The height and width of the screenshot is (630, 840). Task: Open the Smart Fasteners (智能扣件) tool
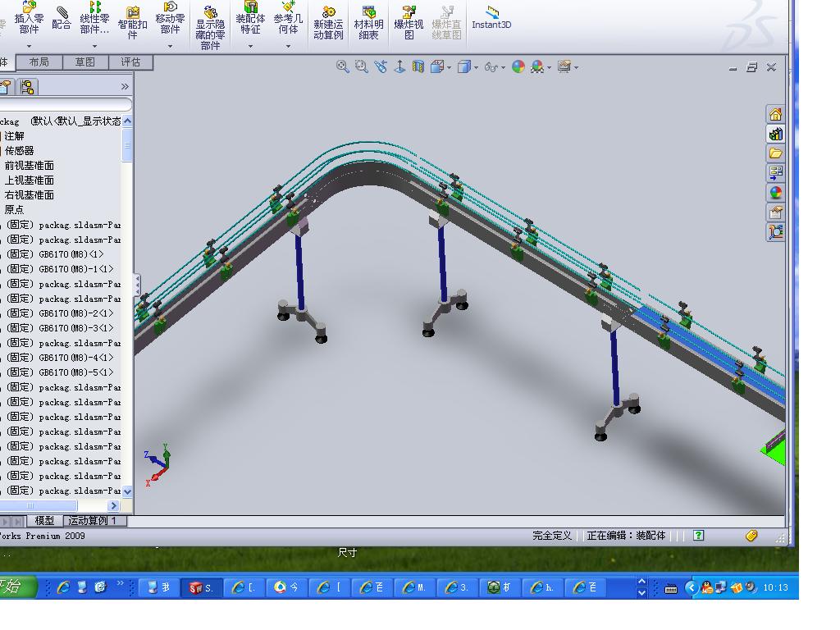pyautogui.click(x=132, y=22)
